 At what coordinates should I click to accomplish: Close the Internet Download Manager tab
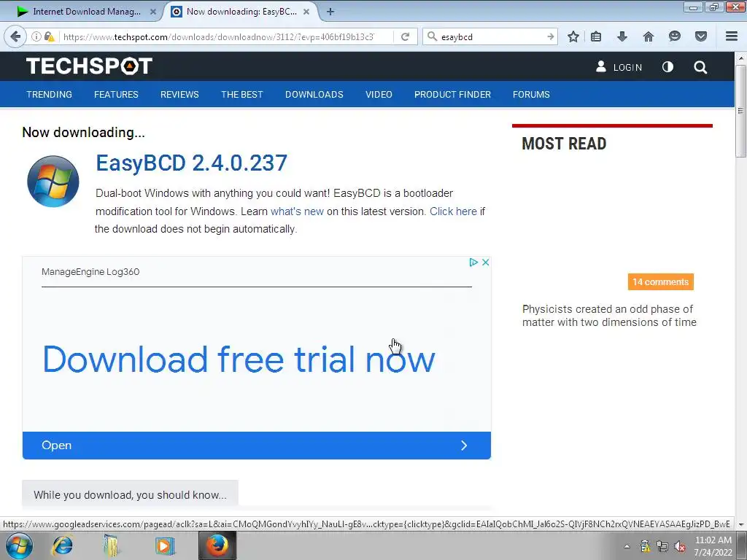point(153,12)
